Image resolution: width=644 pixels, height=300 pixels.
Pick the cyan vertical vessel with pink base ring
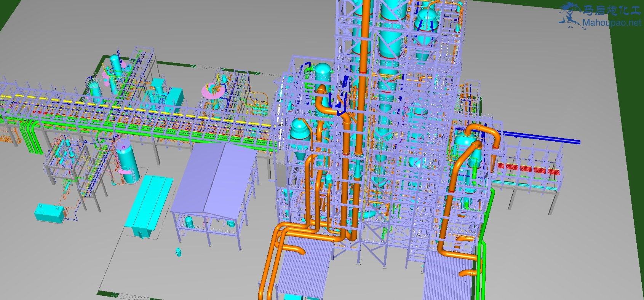[128, 161]
